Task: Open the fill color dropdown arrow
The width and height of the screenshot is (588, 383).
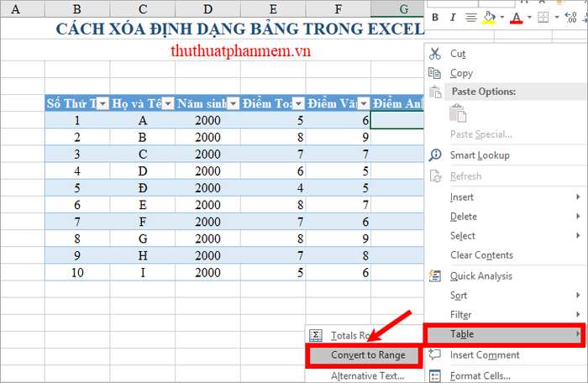Action: pyautogui.click(x=502, y=18)
